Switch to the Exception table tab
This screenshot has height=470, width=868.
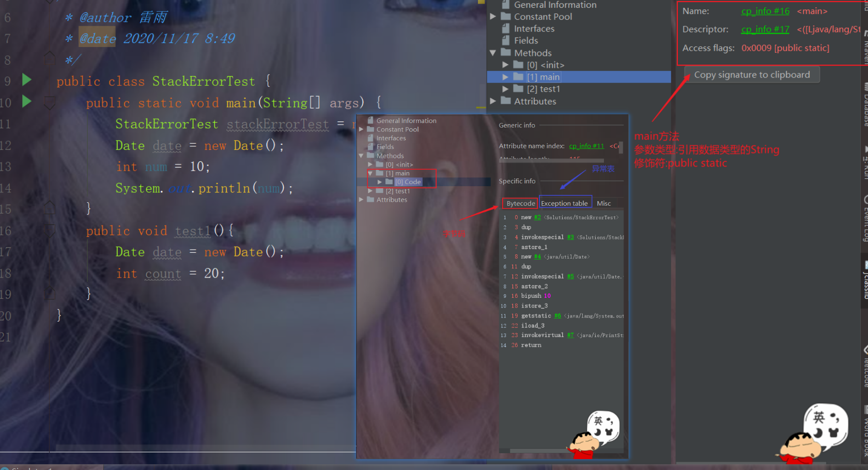click(x=564, y=203)
